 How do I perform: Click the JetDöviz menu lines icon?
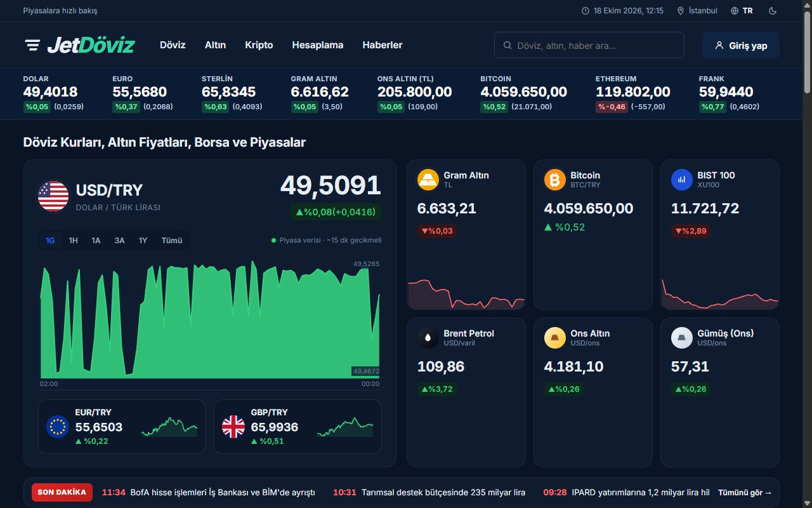[32, 45]
